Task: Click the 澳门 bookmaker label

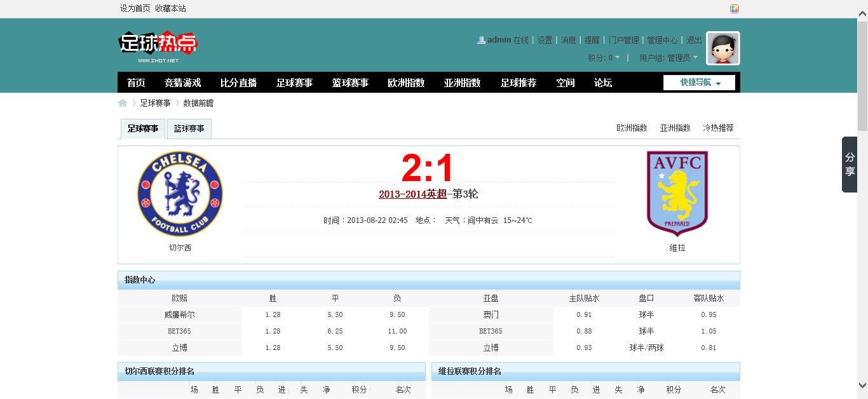Action: (491, 314)
